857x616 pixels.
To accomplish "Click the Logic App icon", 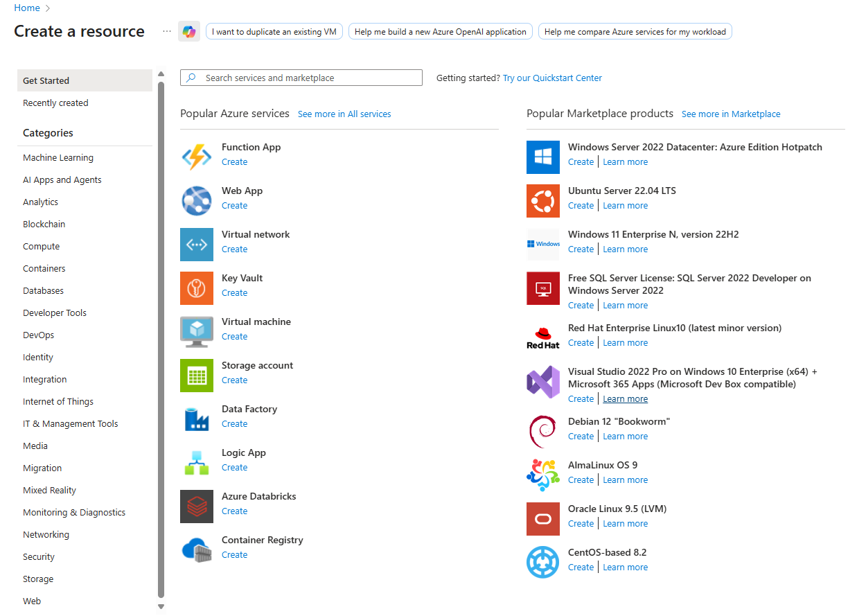I will tap(196, 462).
